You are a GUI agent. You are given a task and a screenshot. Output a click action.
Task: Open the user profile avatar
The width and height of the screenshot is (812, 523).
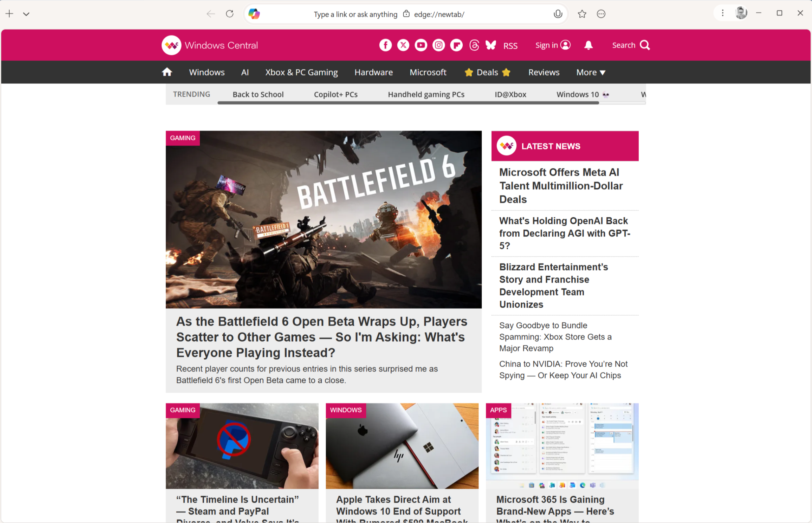(x=741, y=13)
